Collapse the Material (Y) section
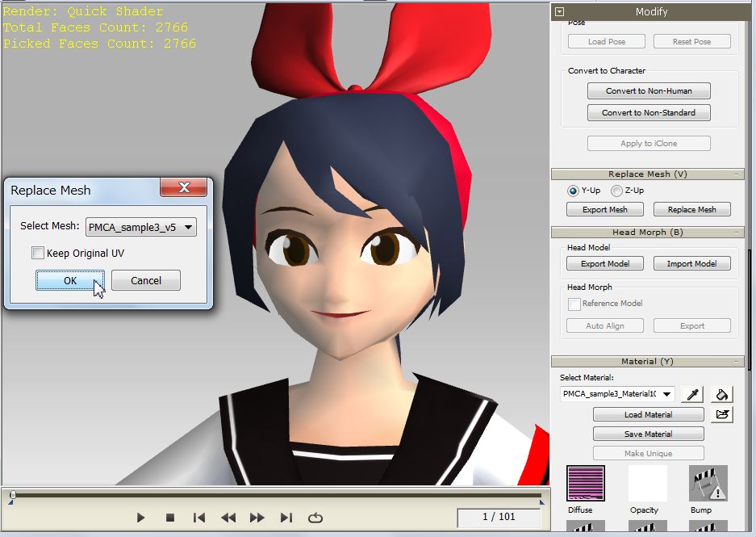The image size is (756, 537). coord(737,361)
